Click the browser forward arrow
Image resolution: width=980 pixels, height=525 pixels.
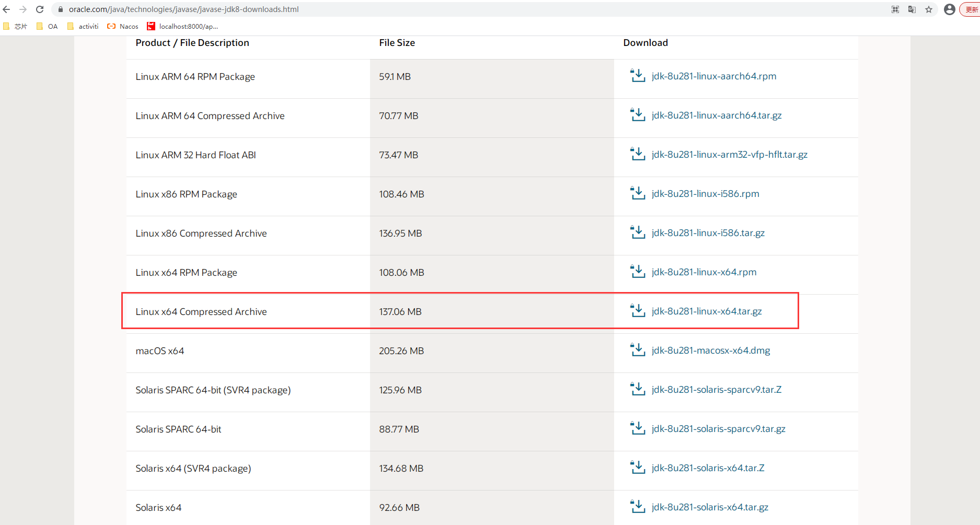[x=23, y=9]
